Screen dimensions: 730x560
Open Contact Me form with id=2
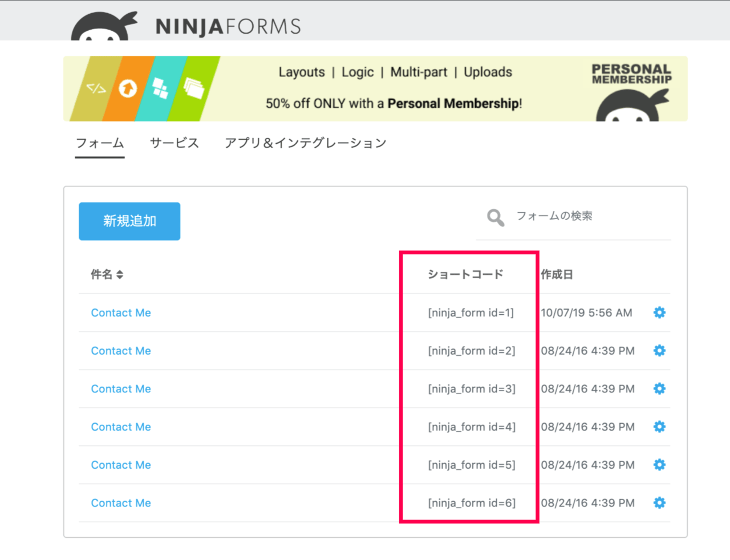(121, 351)
